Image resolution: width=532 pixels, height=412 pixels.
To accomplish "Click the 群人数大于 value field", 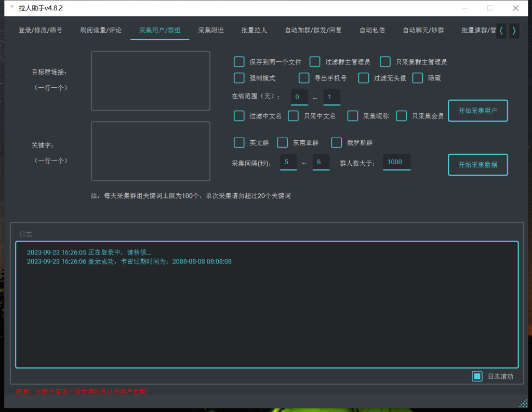I will pos(396,162).
